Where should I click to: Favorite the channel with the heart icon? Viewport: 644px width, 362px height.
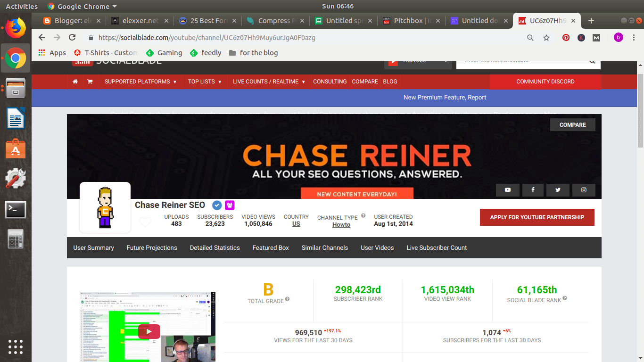coord(145,222)
